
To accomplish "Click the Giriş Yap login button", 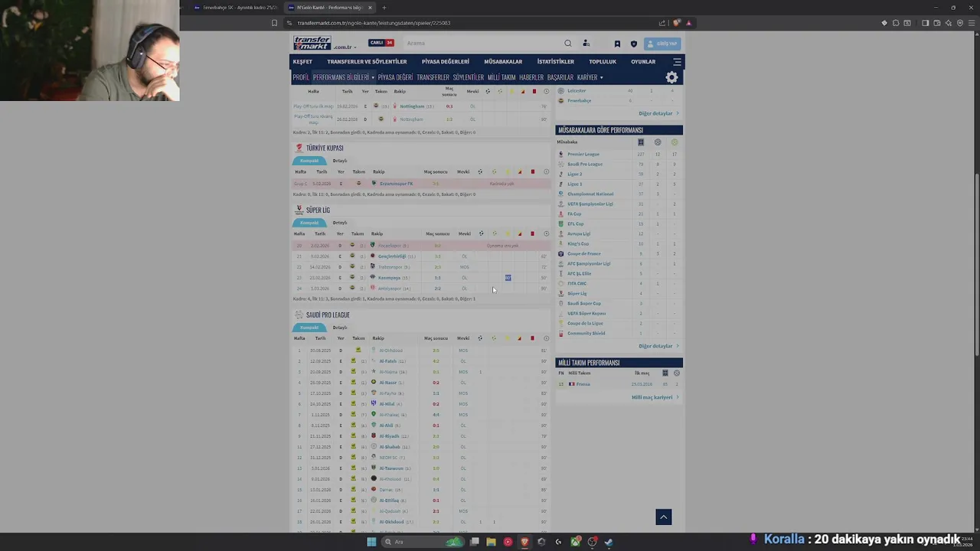I will [x=662, y=44].
